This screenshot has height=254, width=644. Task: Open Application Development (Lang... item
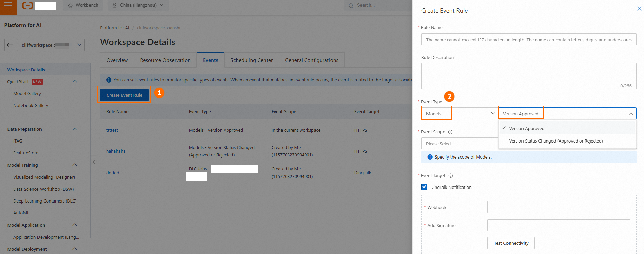coord(46,237)
